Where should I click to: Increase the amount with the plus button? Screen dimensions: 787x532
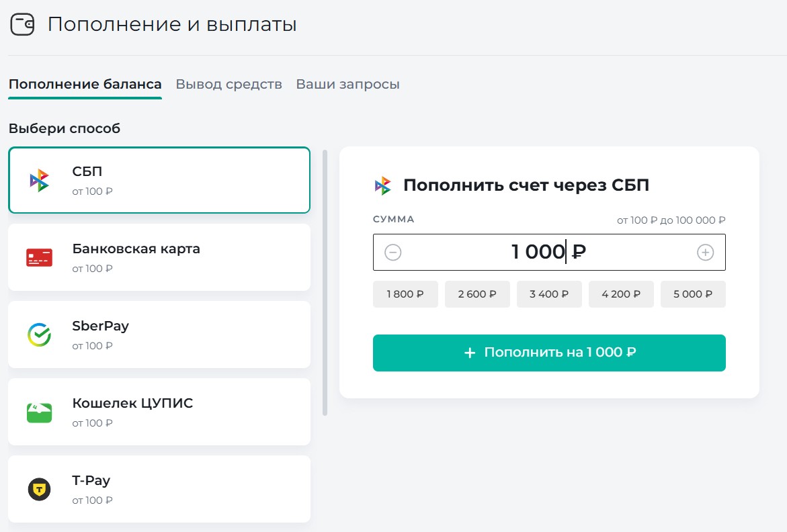pos(705,253)
